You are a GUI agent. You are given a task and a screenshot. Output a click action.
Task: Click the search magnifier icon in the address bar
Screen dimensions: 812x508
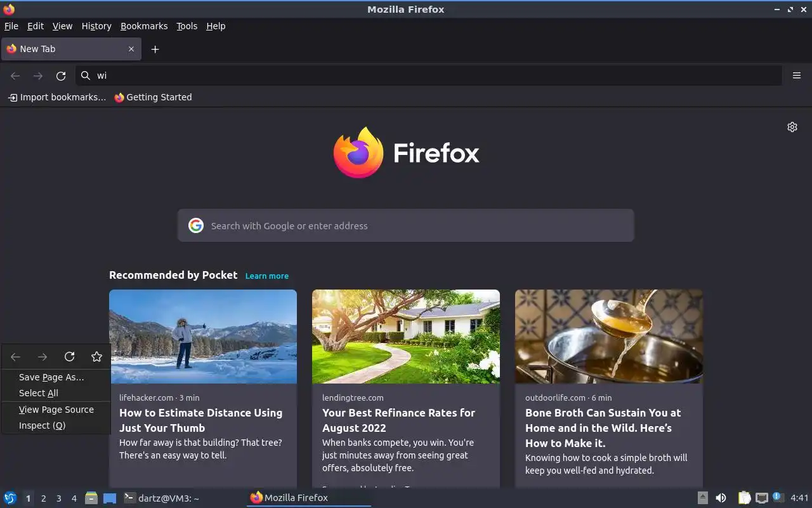click(x=86, y=76)
